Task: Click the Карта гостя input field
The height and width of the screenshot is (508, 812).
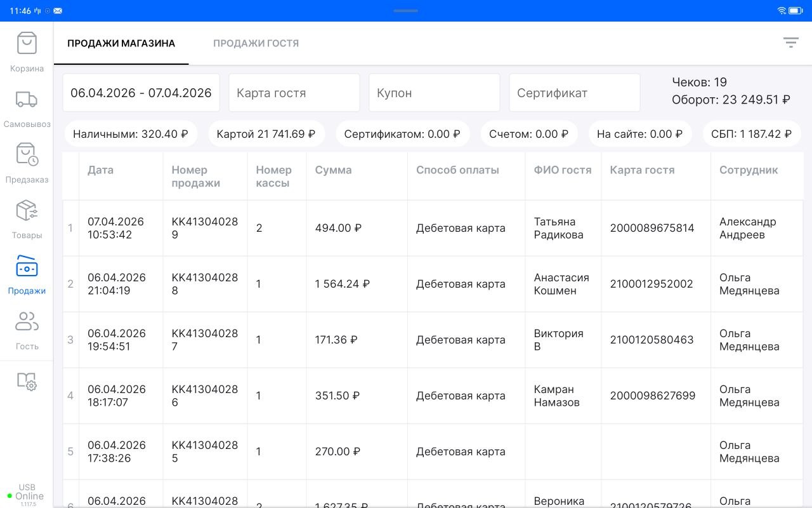Action: 294,92
